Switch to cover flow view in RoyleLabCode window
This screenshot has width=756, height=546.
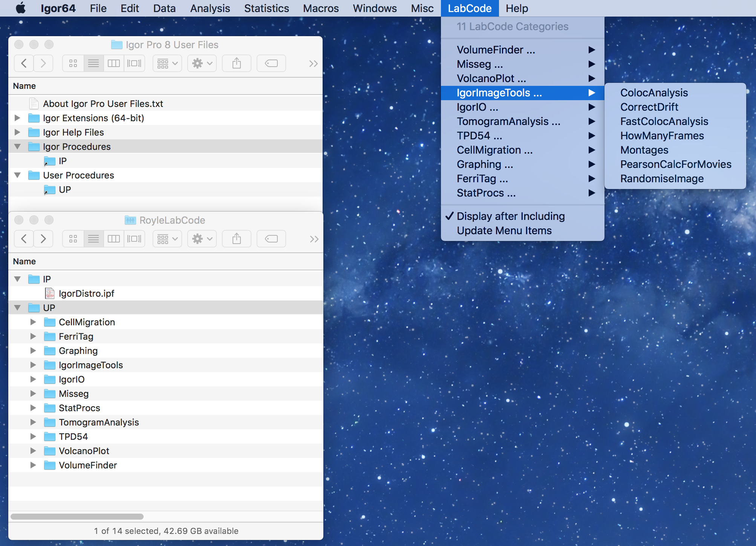pos(134,239)
